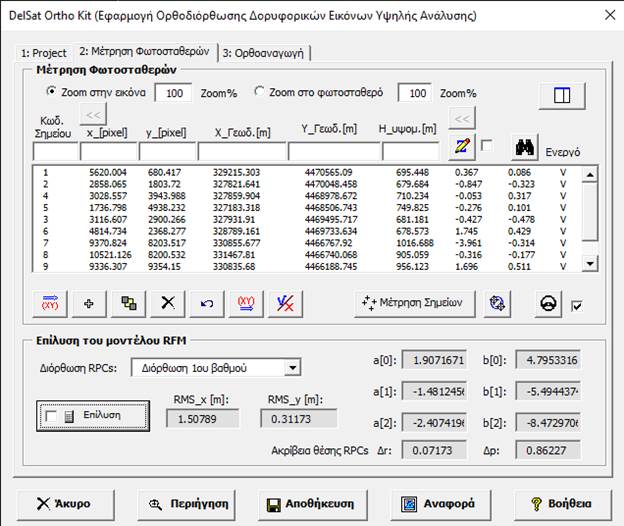Click the plus add point icon
This screenshot has height=526, width=624.
click(x=88, y=303)
